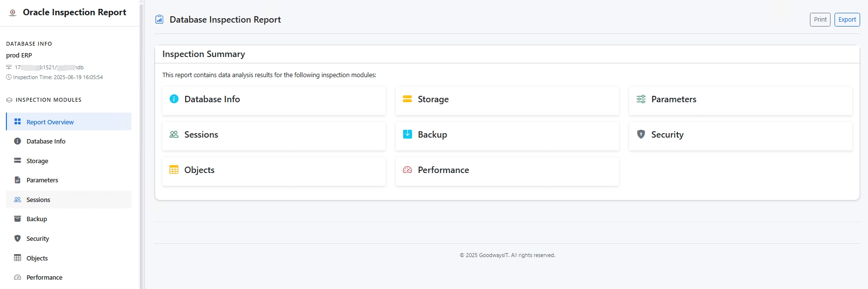Click the 'Database Inspection Report' page heading

225,20
